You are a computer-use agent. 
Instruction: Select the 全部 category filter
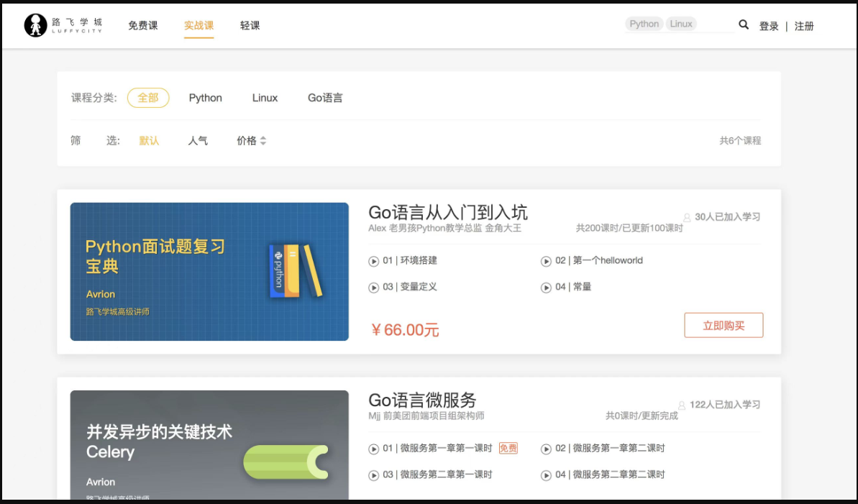[x=148, y=98]
